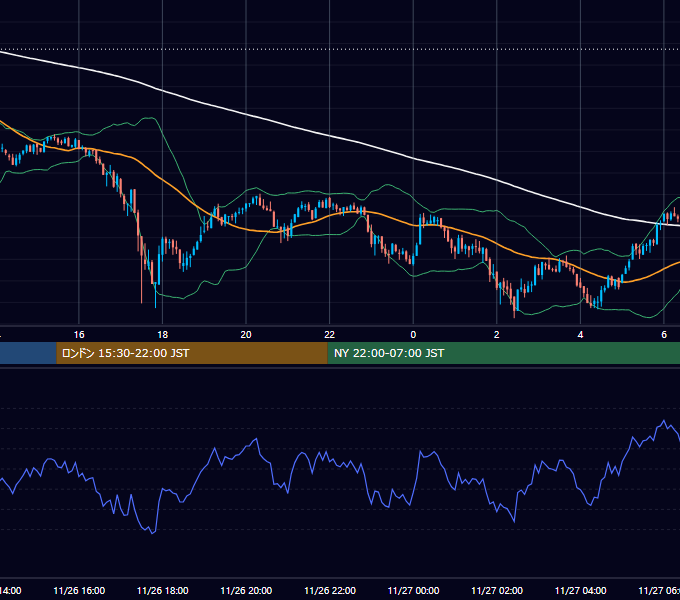This screenshot has width=680, height=600.
Task: Click the 2 hour axis label
Action: point(497,335)
